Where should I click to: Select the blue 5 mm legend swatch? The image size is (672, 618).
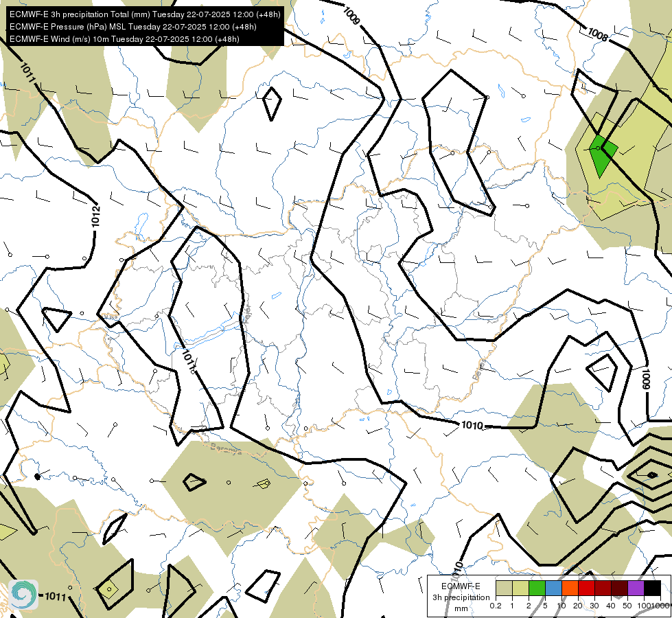coord(553,588)
